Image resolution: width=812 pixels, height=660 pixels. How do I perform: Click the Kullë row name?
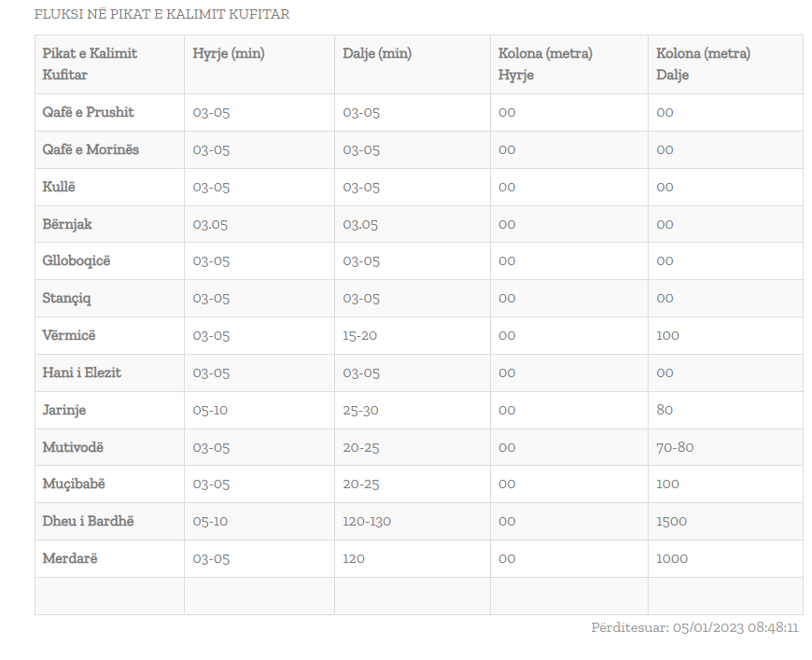(59, 187)
